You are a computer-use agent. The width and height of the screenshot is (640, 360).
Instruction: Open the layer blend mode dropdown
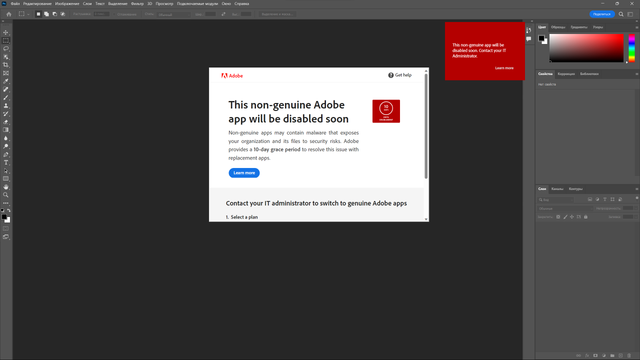565,209
